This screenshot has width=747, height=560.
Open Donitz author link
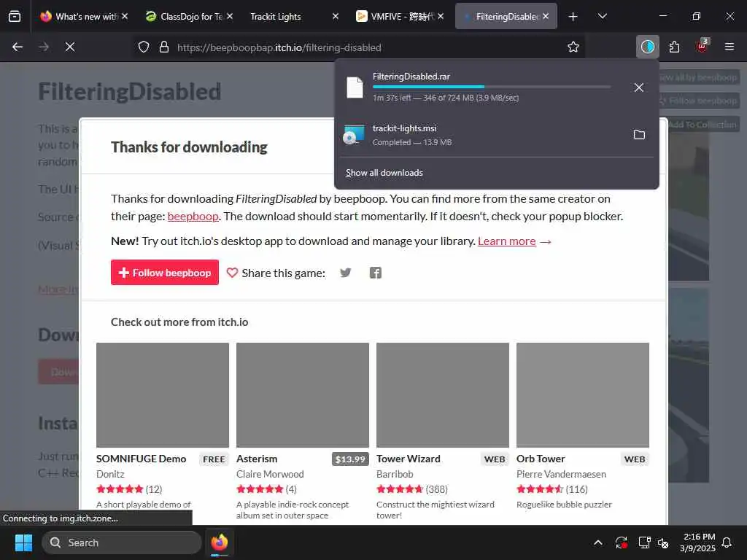[x=110, y=474]
